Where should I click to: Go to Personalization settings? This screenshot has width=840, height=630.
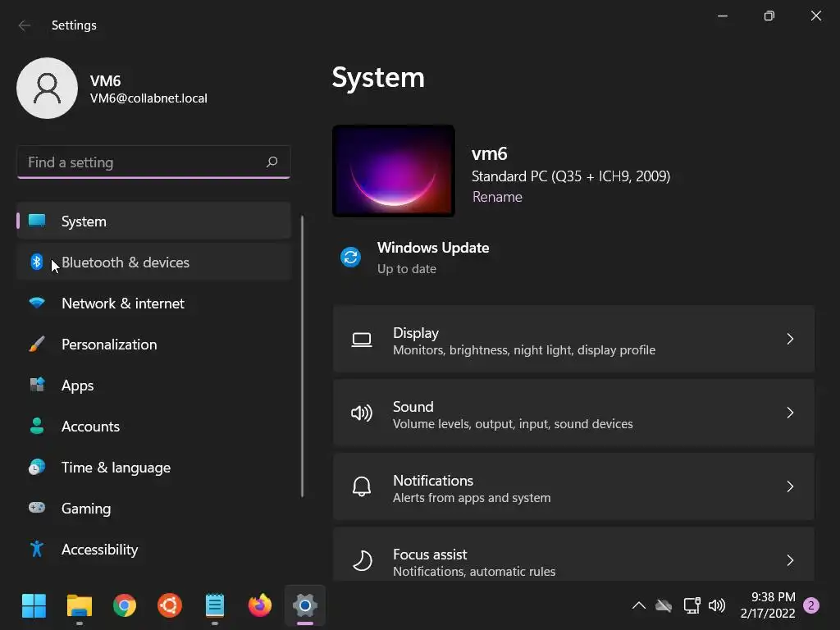(153, 344)
